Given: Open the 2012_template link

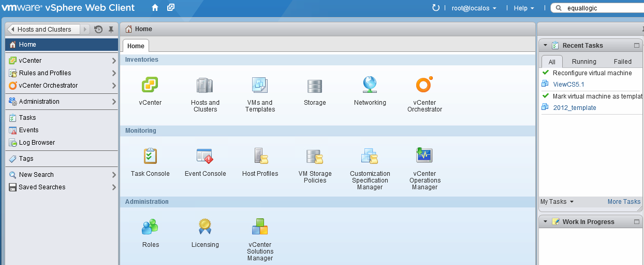Looking at the screenshot, I should 575,108.
